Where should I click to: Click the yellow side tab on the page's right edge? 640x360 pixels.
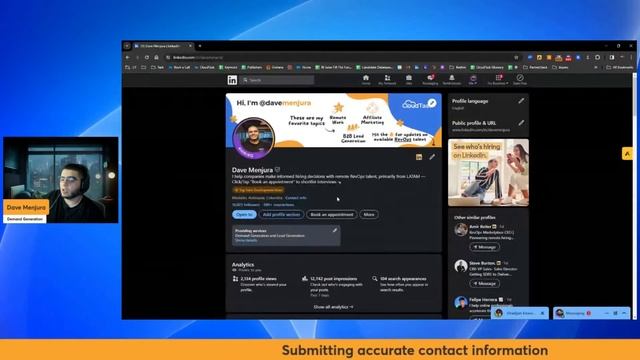click(627, 153)
